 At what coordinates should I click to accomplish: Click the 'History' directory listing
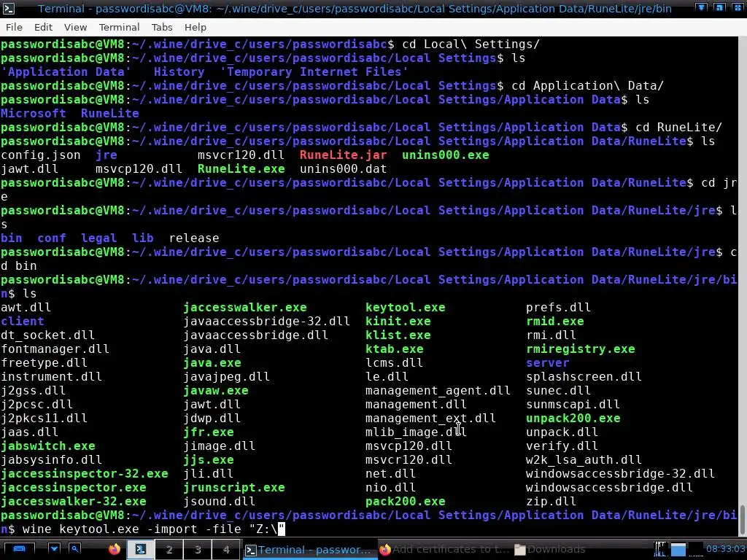click(179, 72)
